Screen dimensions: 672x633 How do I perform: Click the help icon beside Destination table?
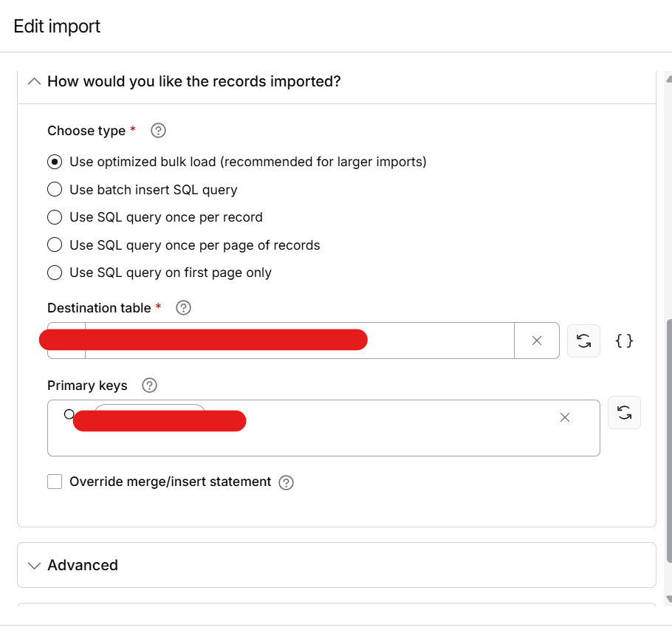182,307
